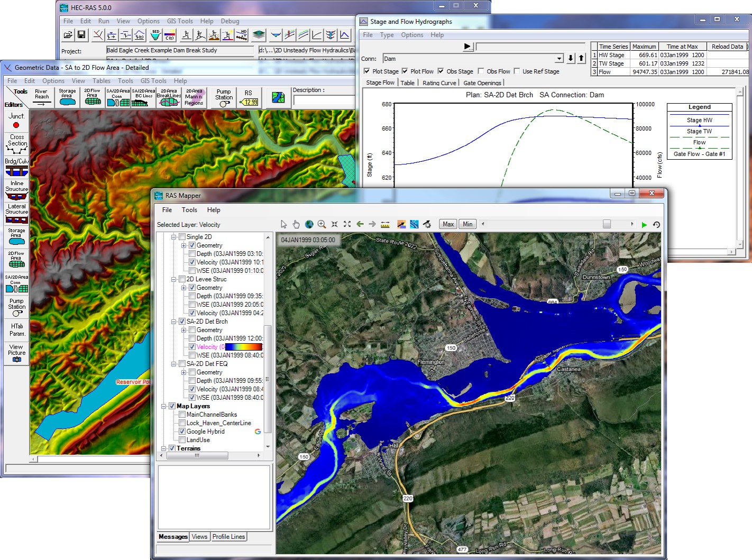Uncheck the Google Hybrid map layer
Screen dimensions: 752x560
pyautogui.click(x=182, y=432)
